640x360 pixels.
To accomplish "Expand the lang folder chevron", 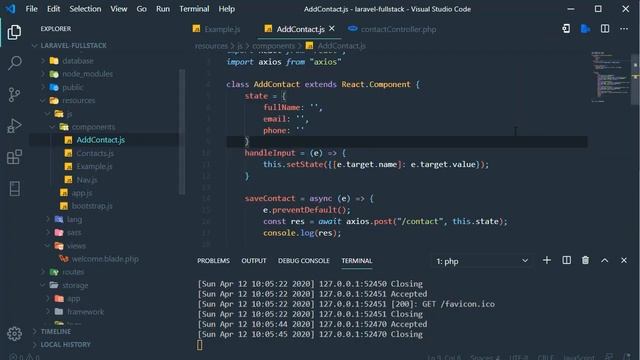I will (48, 219).
